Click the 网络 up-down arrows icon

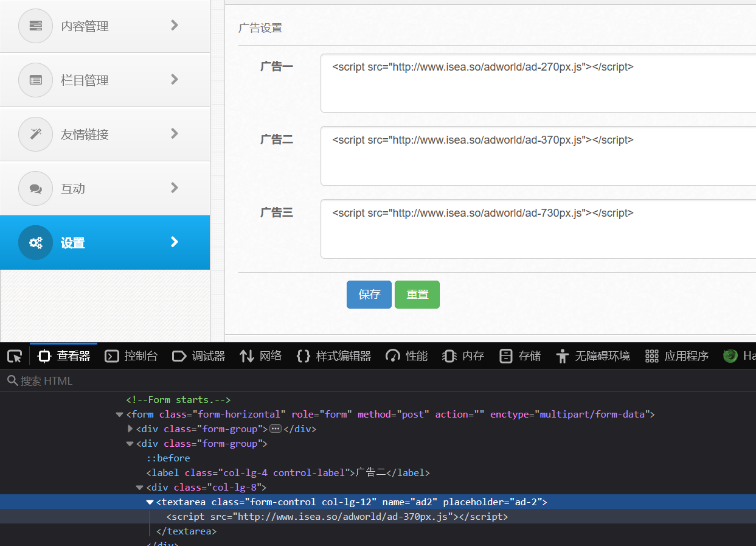[x=246, y=356]
